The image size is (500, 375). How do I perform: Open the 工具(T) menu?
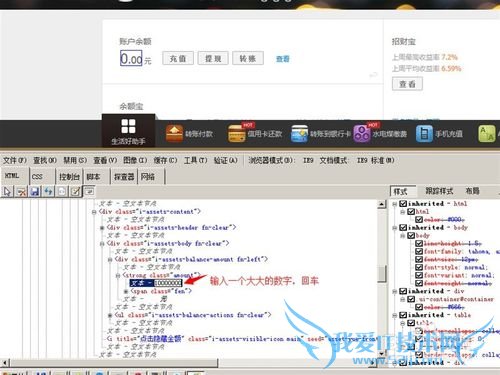coord(196,160)
